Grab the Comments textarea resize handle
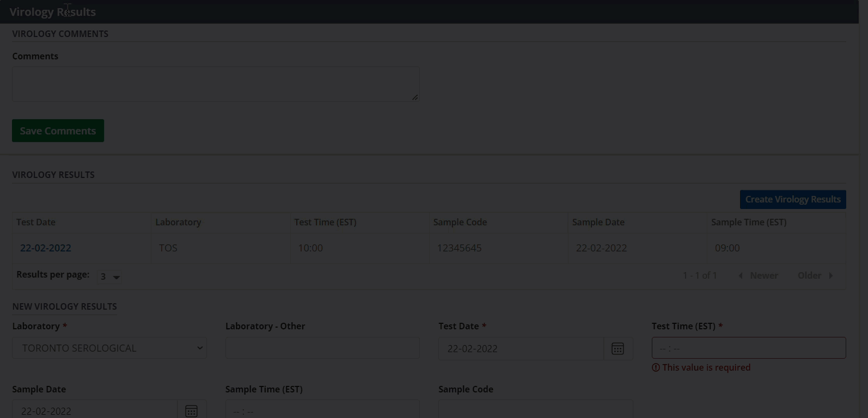868x418 pixels. 415,97
